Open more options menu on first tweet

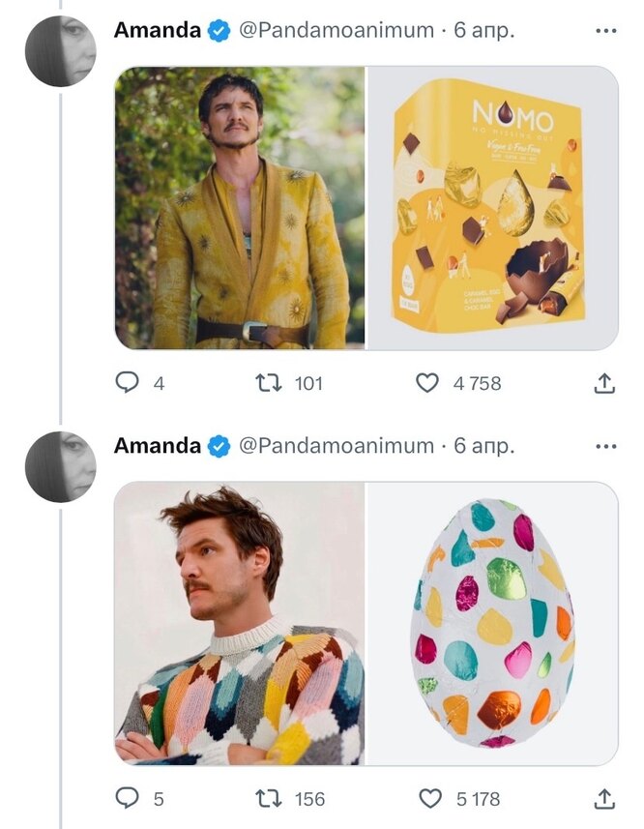pos(606,31)
